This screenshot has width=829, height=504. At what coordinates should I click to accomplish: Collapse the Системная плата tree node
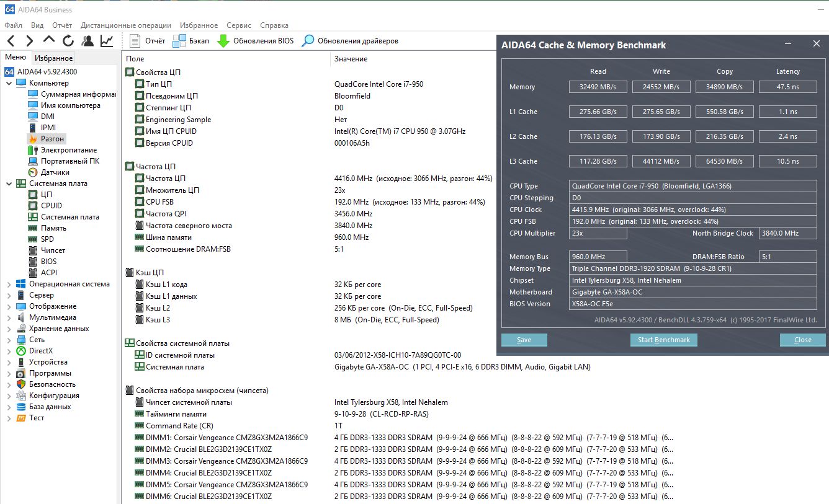[x=9, y=183]
